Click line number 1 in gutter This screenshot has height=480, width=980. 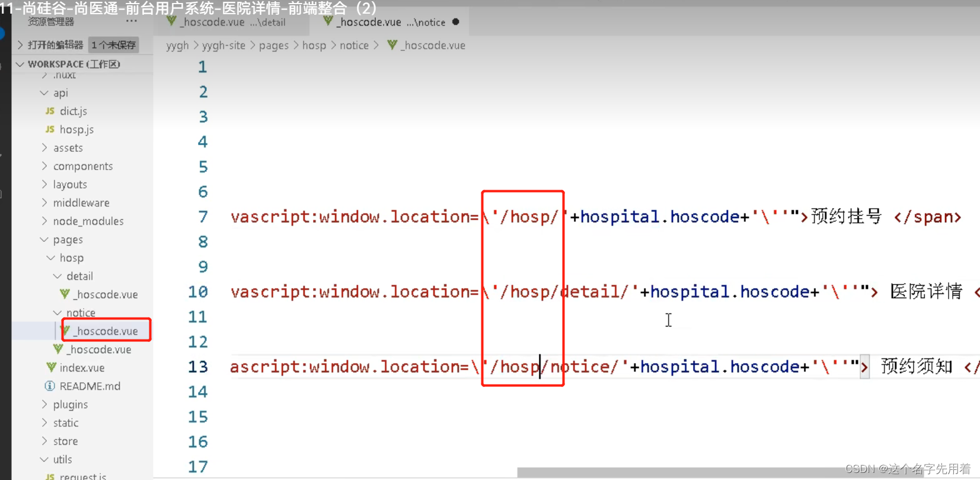click(203, 67)
